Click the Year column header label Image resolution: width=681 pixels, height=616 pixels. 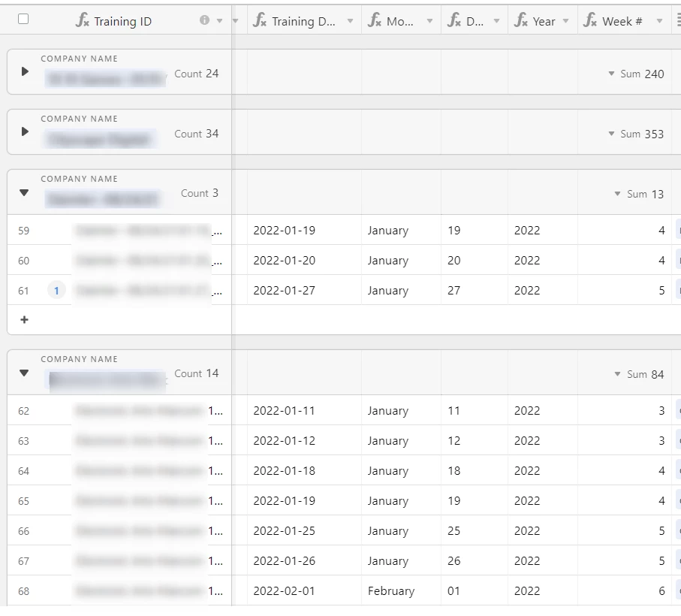click(544, 21)
